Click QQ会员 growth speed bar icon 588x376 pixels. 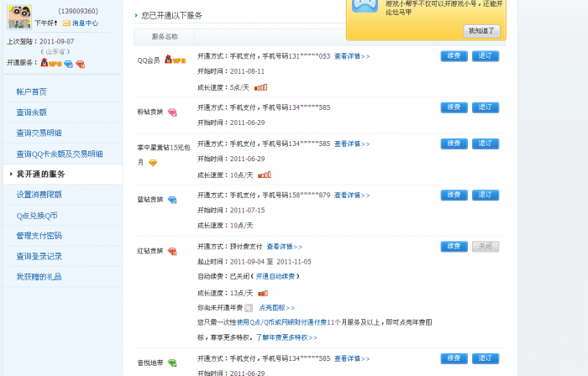pos(260,87)
